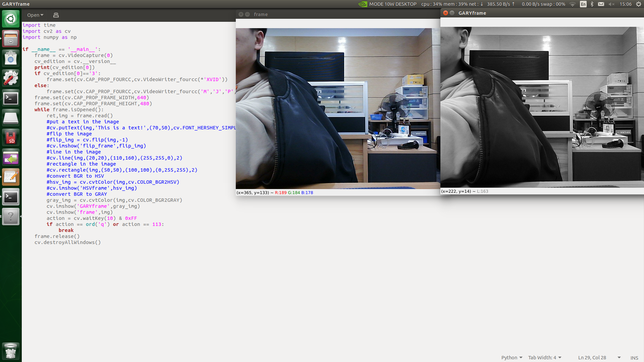644x362 pixels.
Task: Click the En keyboard input indicator
Action: pyautogui.click(x=583, y=4)
